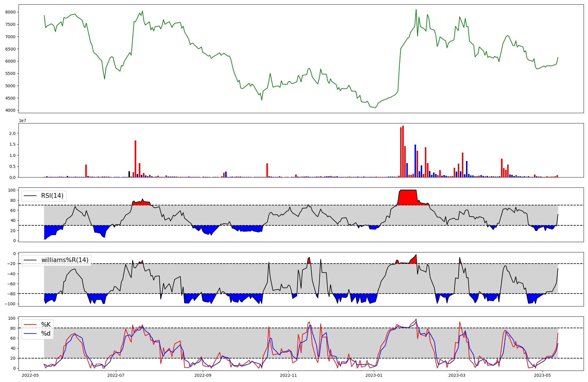Select the 2023-05 x-axis date label

(x=542, y=375)
